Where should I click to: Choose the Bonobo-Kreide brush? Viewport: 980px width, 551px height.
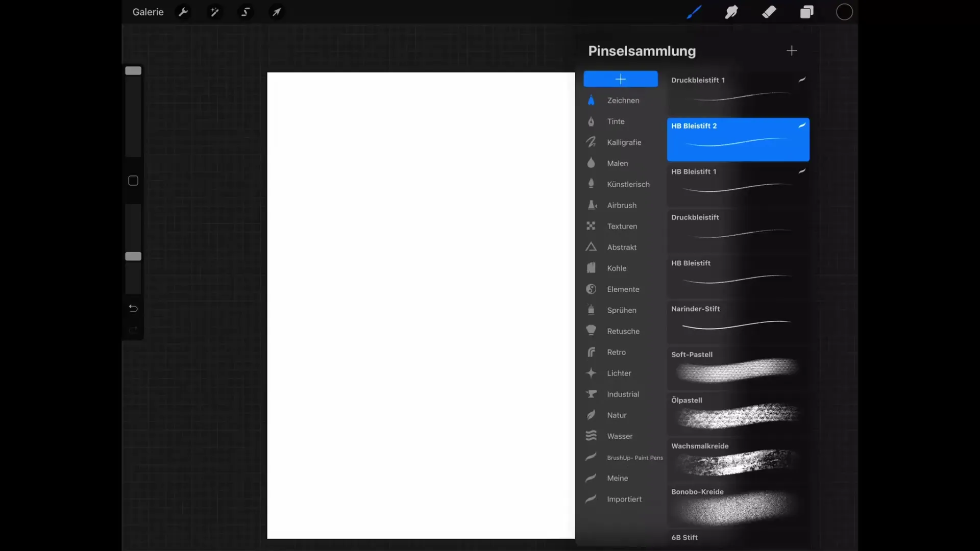pyautogui.click(x=738, y=506)
